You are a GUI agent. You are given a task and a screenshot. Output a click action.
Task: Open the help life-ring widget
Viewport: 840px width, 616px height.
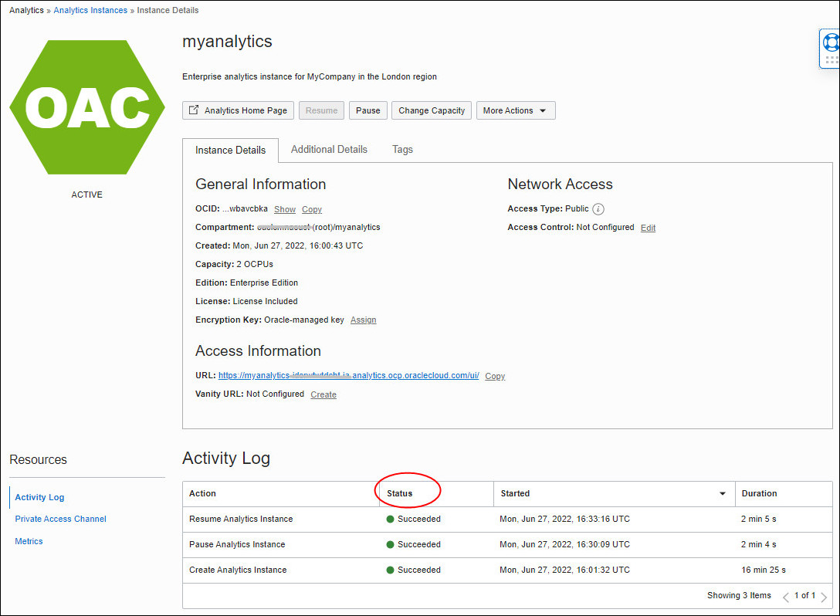click(x=830, y=42)
